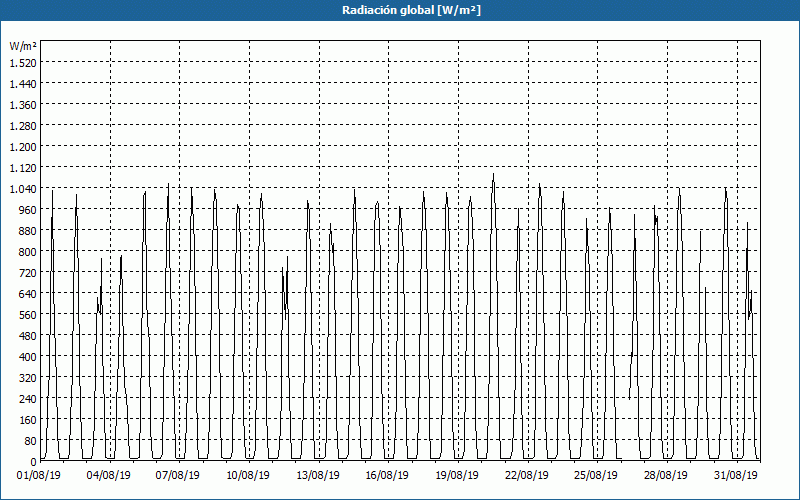This screenshot has width=800, height=500.
Task: Click the 1.120 y-axis value
Action: pos(23,167)
